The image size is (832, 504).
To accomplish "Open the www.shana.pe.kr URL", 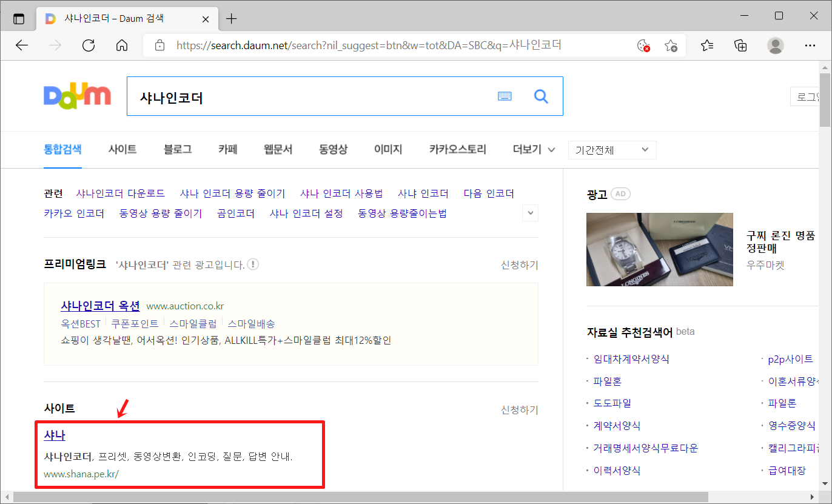I will pyautogui.click(x=81, y=474).
